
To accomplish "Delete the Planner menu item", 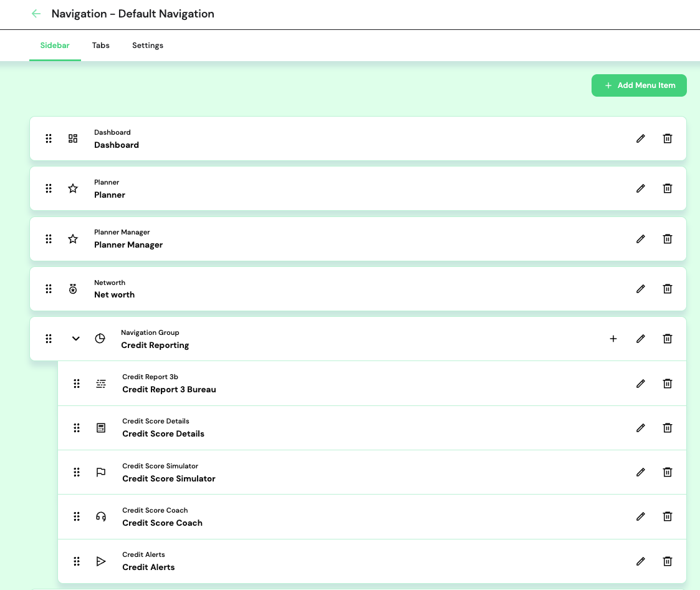I will [668, 188].
